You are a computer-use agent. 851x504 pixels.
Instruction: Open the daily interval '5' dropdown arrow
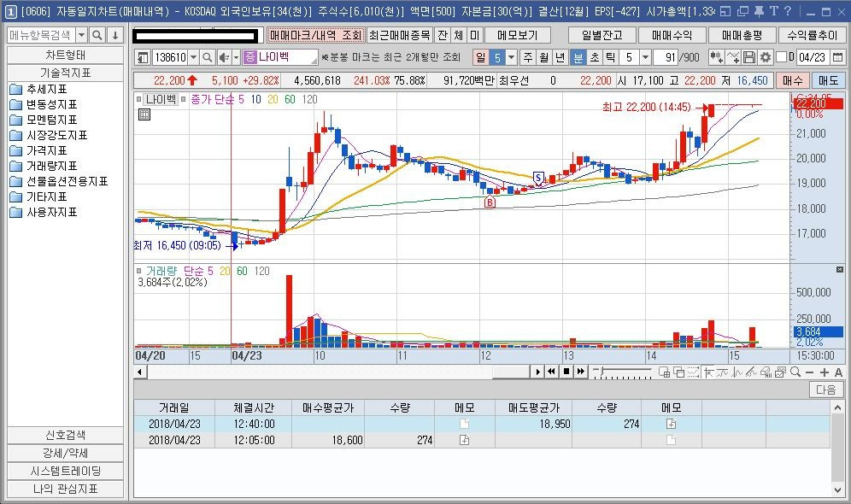(x=511, y=57)
